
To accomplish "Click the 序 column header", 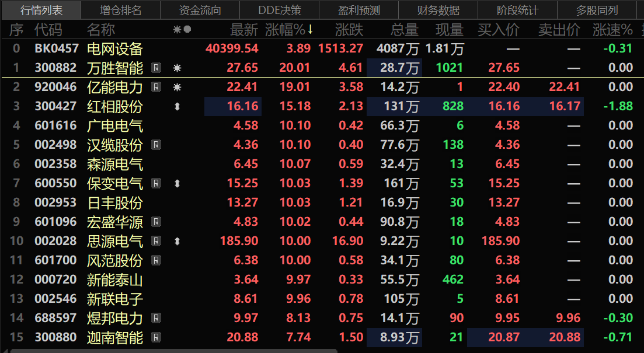I will [16, 30].
